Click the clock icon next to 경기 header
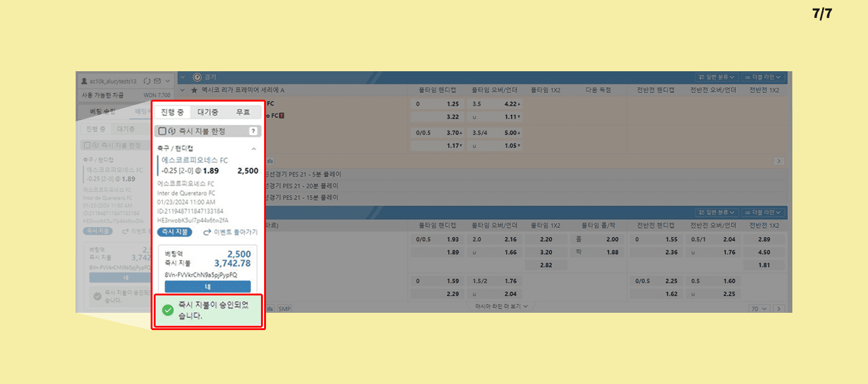 pyautogui.click(x=197, y=77)
